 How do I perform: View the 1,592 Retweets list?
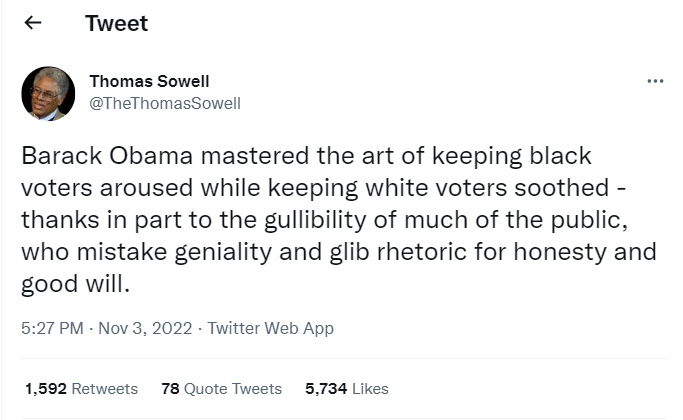pyautogui.click(x=81, y=388)
